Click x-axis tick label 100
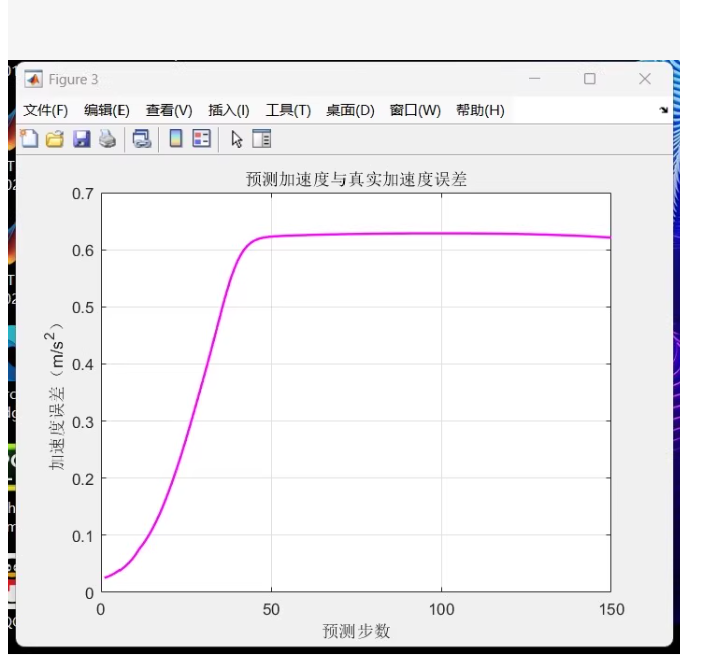Screen dimensions: 720x655 tap(441, 610)
